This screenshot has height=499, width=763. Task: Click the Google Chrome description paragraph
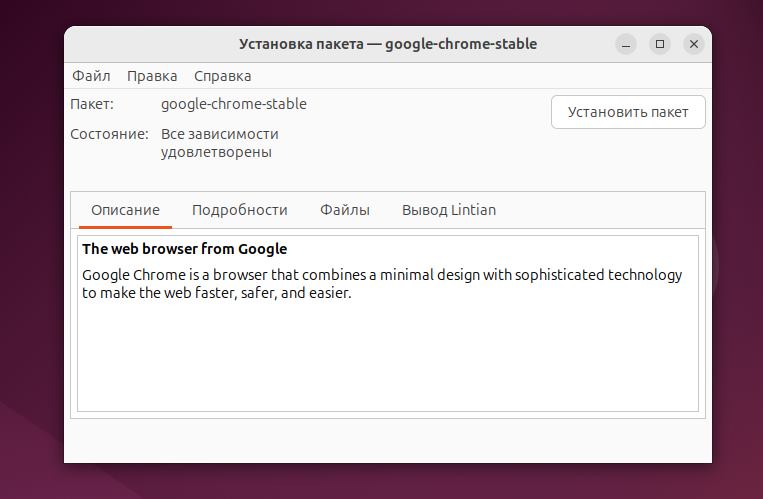(x=382, y=283)
